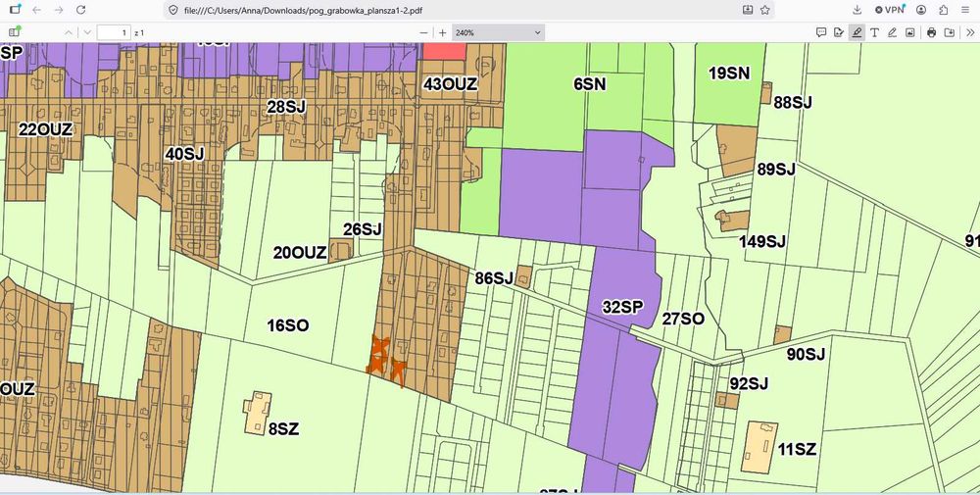Image resolution: width=980 pixels, height=495 pixels.
Task: Open the 240% zoom level dropdown
Action: coord(498,32)
